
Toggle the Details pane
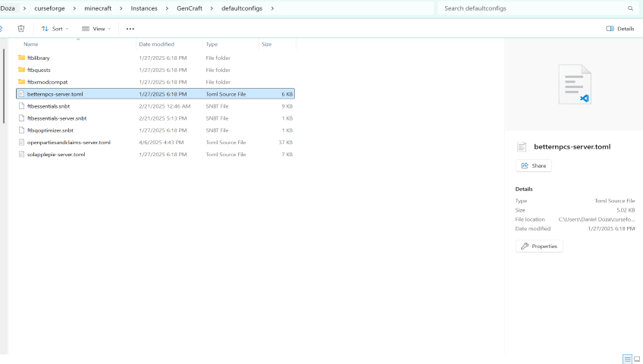tap(620, 29)
